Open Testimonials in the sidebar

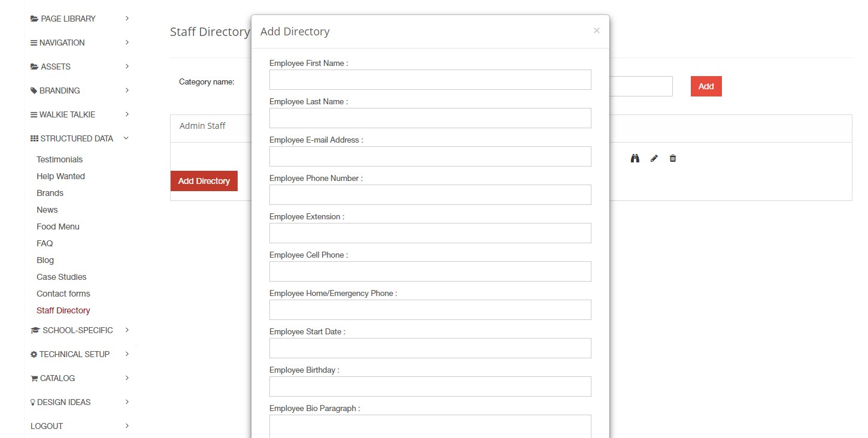tap(59, 159)
